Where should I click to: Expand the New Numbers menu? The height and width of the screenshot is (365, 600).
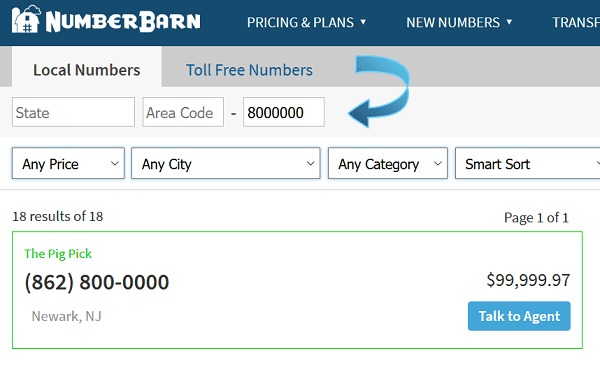pos(459,23)
